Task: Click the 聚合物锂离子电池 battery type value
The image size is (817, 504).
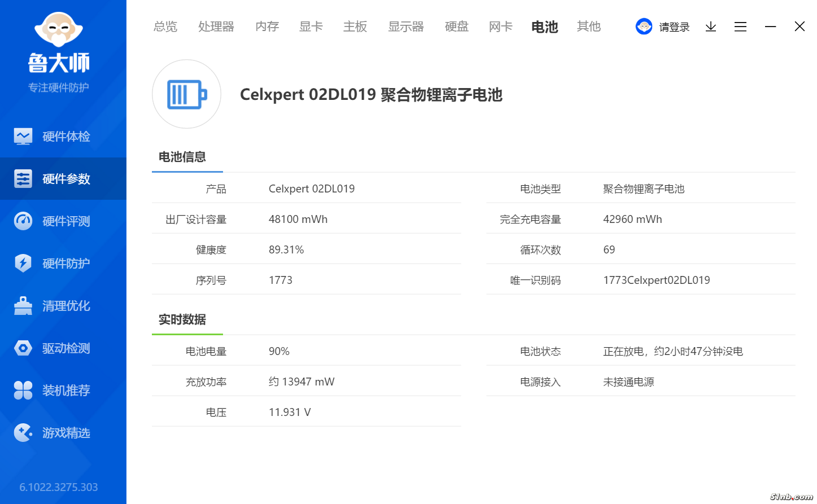Action: (x=644, y=189)
